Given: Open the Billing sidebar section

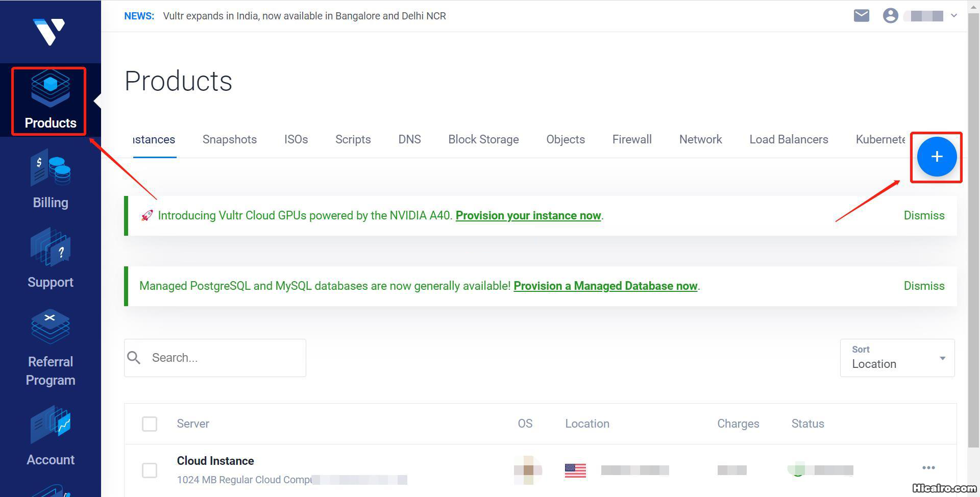Looking at the screenshot, I should (50, 180).
